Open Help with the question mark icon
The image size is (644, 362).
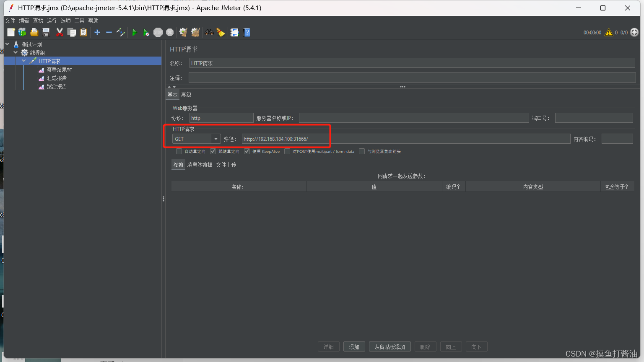[247, 32]
